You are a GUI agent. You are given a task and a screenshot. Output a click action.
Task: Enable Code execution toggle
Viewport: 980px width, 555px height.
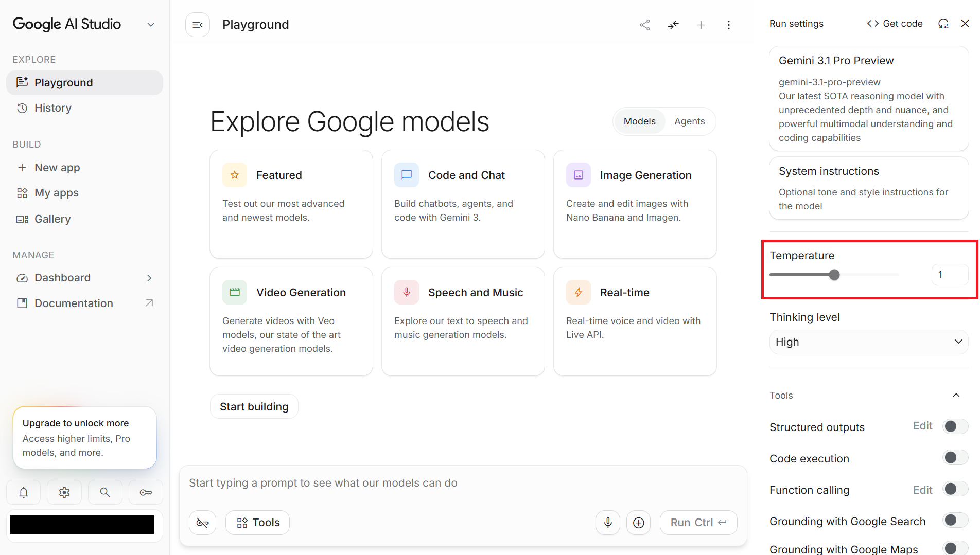point(955,458)
